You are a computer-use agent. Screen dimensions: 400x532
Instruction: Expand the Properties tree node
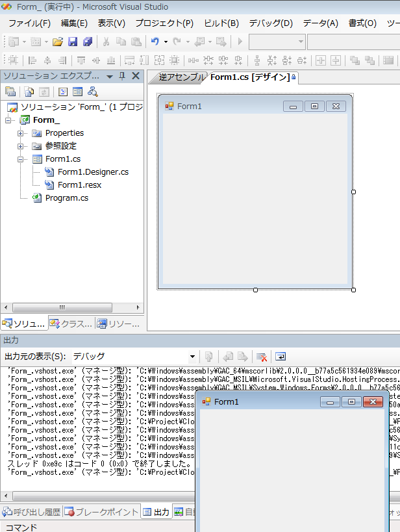coord(20,133)
